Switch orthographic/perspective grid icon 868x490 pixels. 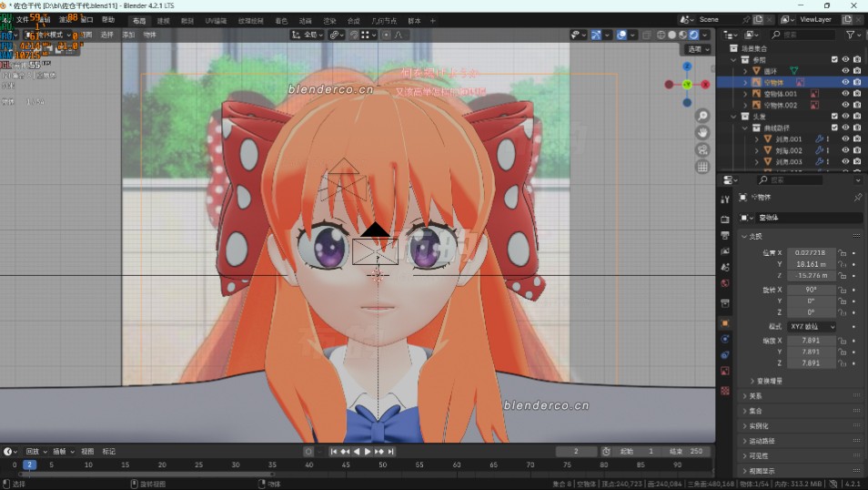[x=702, y=167]
